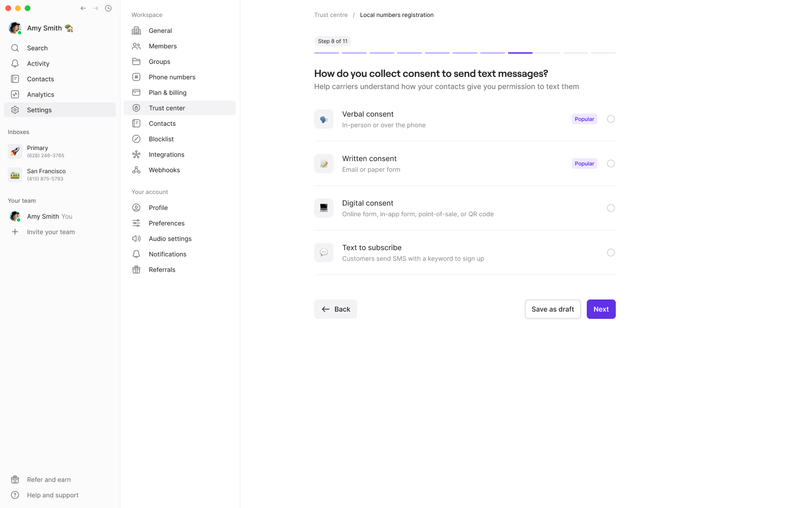Click the Help and support question icon

pos(15,495)
